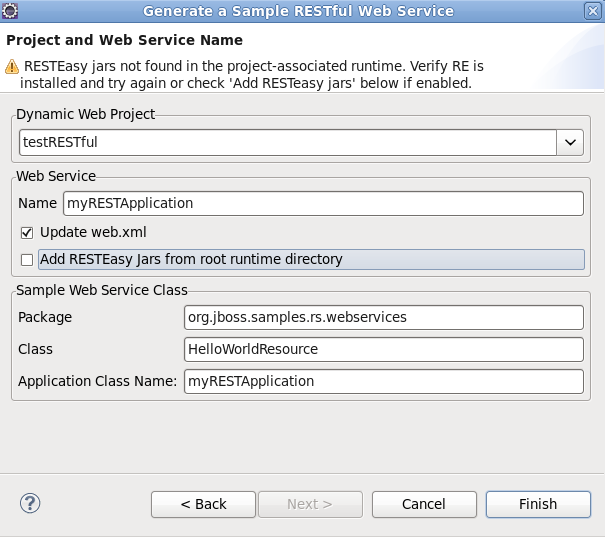Image resolution: width=605 pixels, height=537 pixels.
Task: Click the Package input field
Action: (384, 317)
